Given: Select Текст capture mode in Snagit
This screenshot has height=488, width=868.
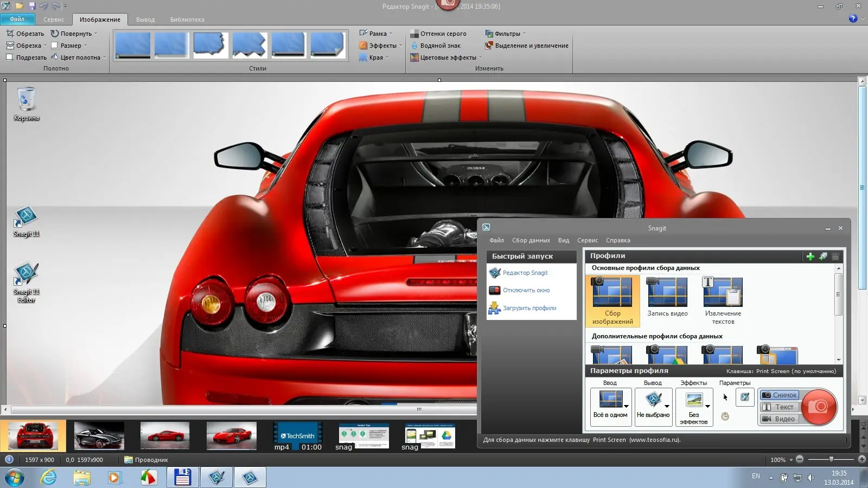Looking at the screenshot, I should pyautogui.click(x=779, y=407).
